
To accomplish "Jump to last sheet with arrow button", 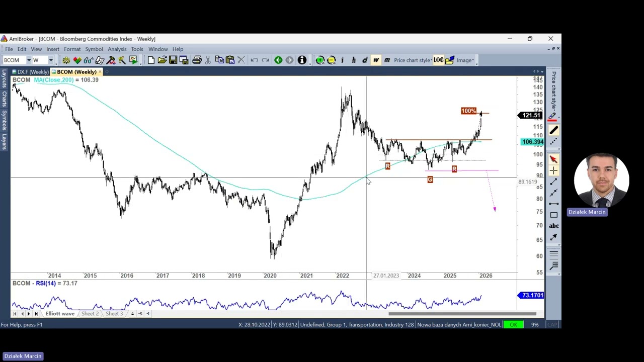I will click(36, 314).
